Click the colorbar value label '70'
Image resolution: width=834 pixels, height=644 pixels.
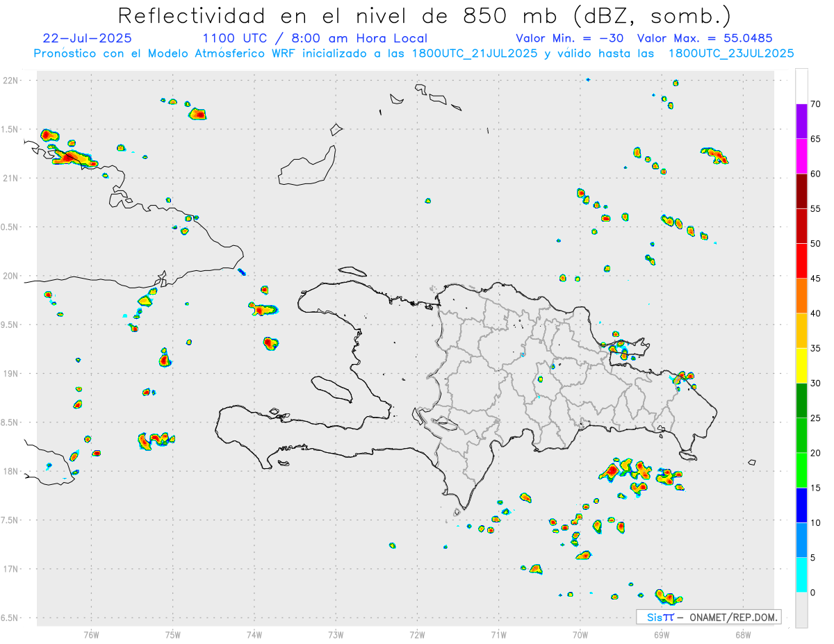coord(815,104)
